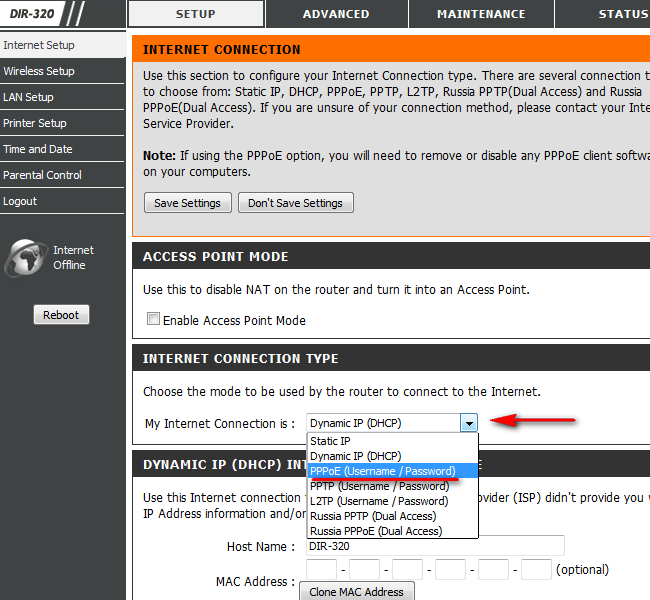Click Clone MAC Address button

[x=356, y=591]
